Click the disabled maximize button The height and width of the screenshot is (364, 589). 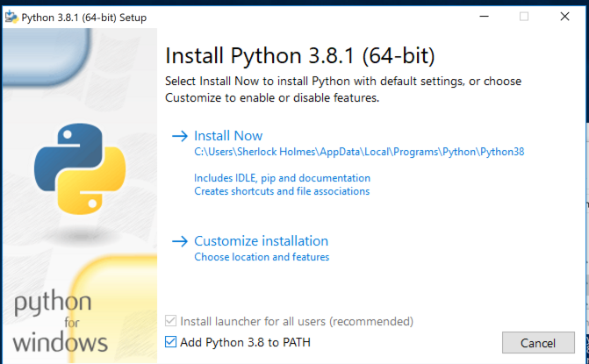point(524,17)
